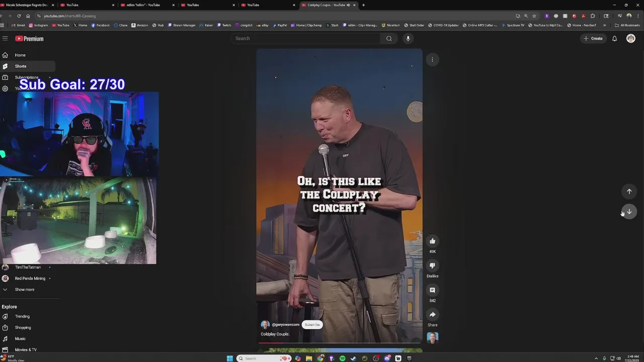
Task: Mute the Coldplay Couple tab audio
Action: point(349,5)
